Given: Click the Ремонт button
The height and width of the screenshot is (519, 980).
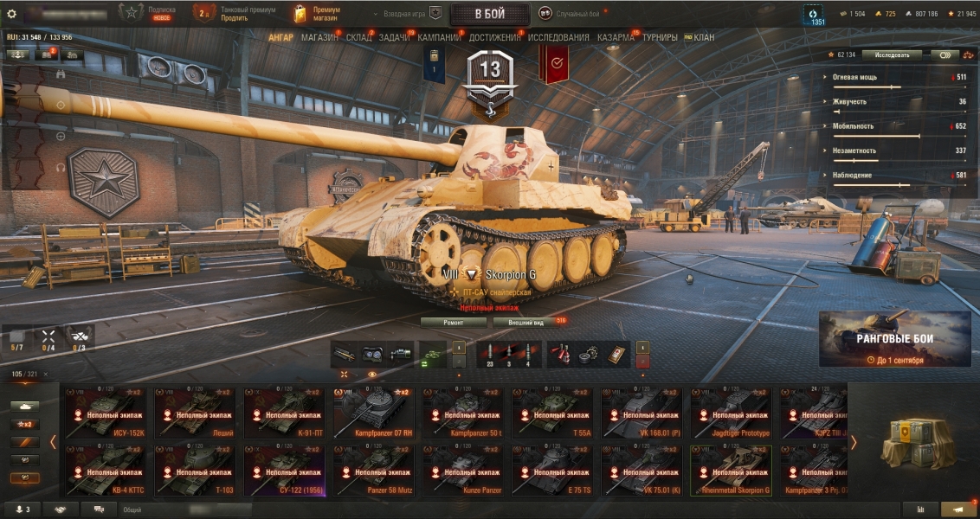Looking at the screenshot, I should [453, 323].
